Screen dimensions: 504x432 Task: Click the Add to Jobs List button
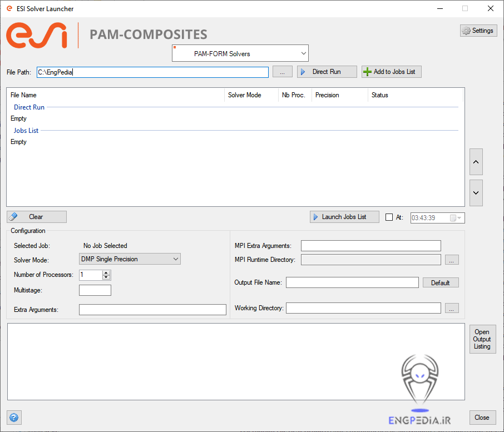(x=391, y=72)
